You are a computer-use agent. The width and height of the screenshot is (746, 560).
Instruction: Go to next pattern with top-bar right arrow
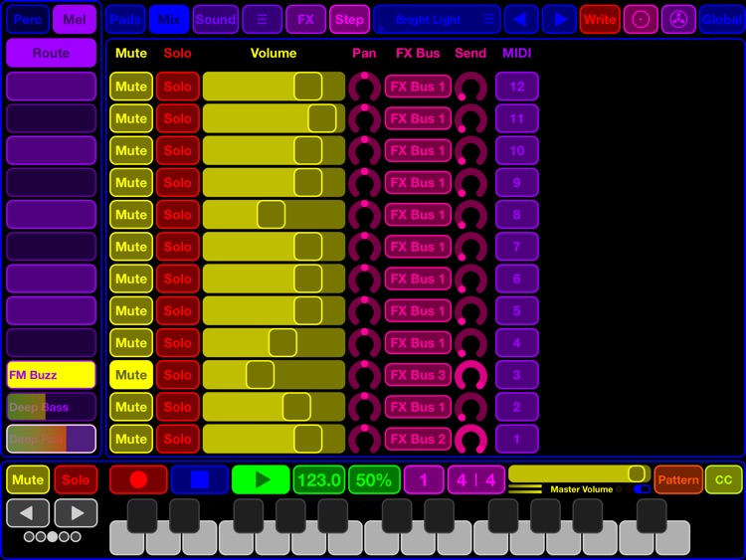[559, 20]
